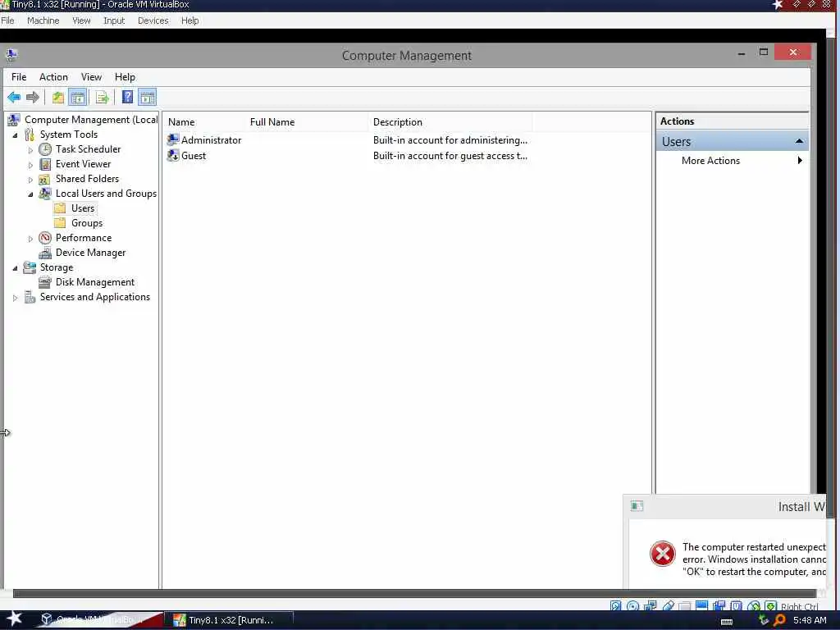Click Tiny8.1 x32 taskbar button

coord(231,620)
